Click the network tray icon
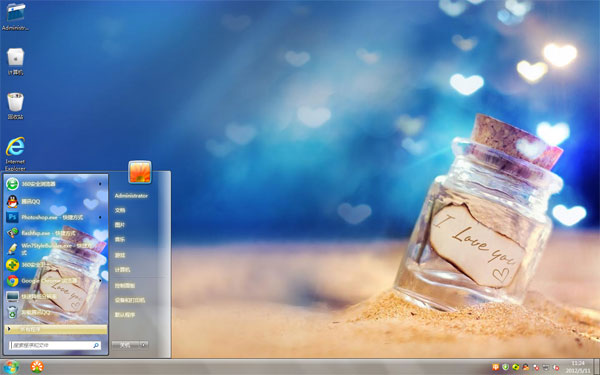The width and height of the screenshot is (600, 375). (546, 367)
